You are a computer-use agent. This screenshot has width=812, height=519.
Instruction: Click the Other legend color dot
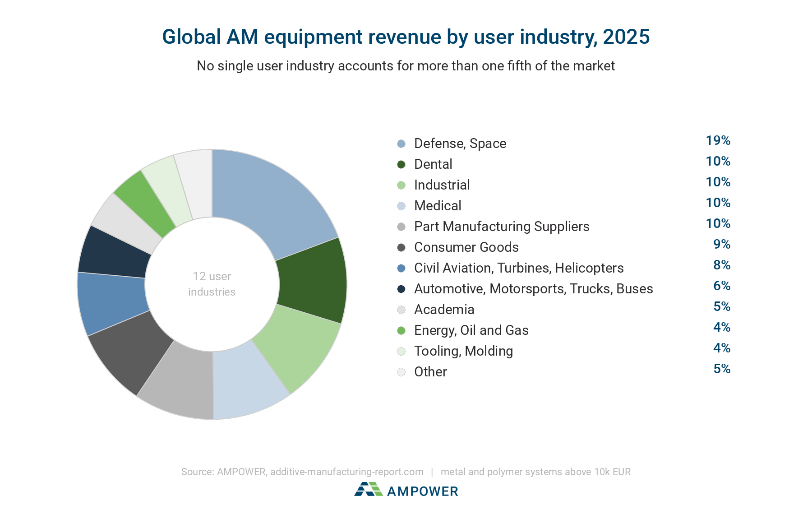pyautogui.click(x=401, y=372)
